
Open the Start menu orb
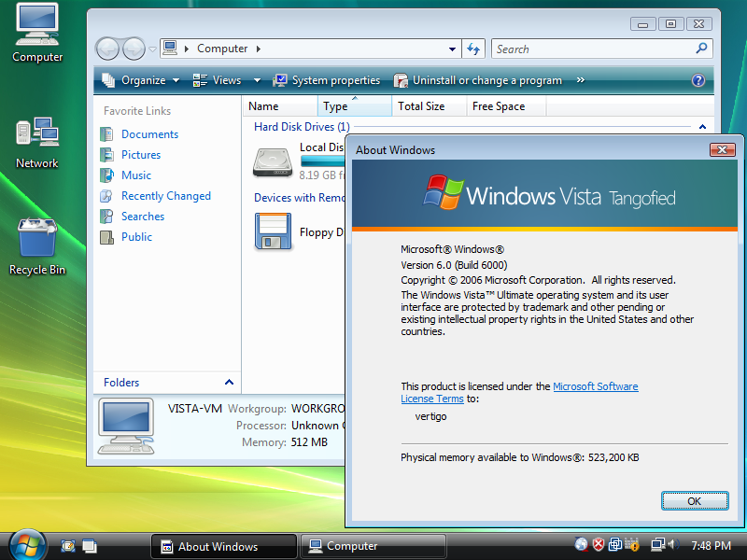(x=27, y=545)
